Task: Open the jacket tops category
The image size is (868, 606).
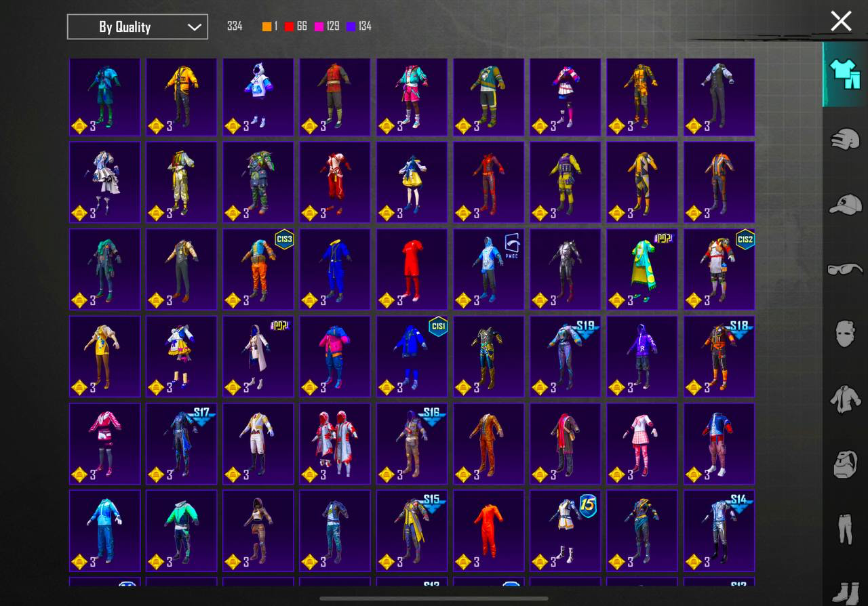Action: click(x=845, y=398)
